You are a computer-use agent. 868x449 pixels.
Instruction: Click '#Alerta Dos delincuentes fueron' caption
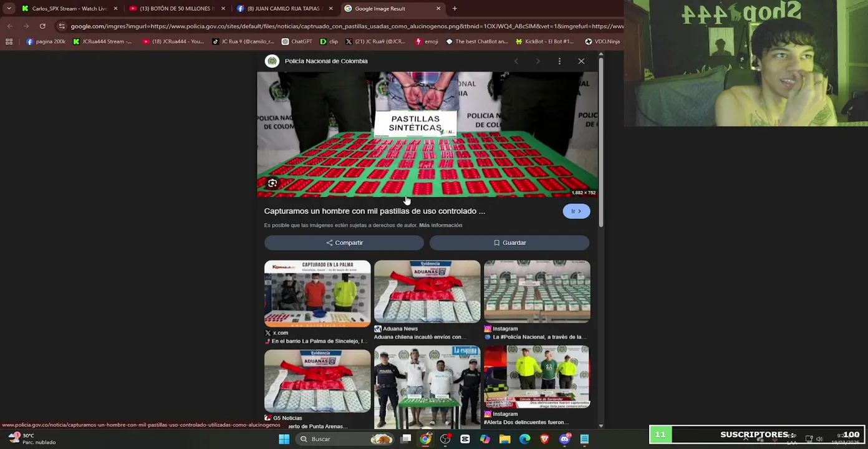coord(526,423)
